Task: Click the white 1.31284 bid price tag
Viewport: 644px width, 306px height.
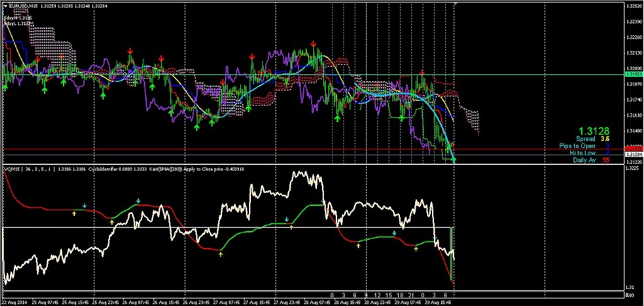Action: [633, 154]
